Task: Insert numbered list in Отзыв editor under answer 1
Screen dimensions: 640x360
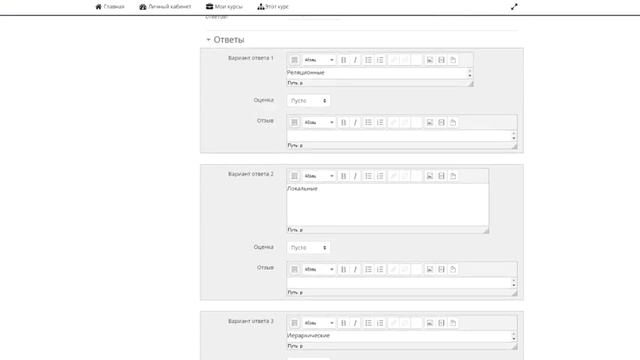Action: (x=380, y=122)
